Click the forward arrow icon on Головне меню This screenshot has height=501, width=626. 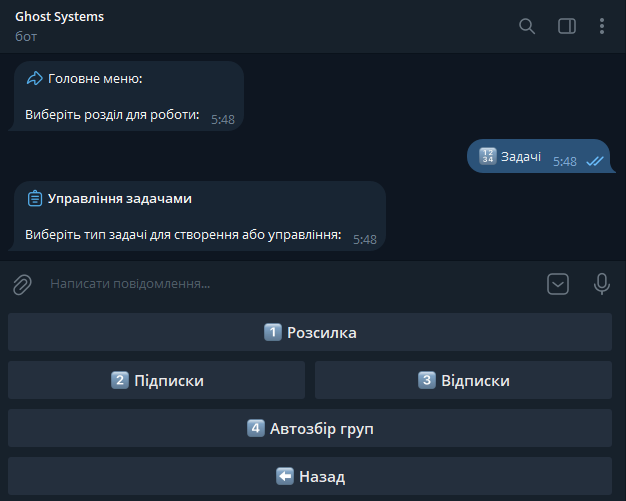click(x=35, y=78)
